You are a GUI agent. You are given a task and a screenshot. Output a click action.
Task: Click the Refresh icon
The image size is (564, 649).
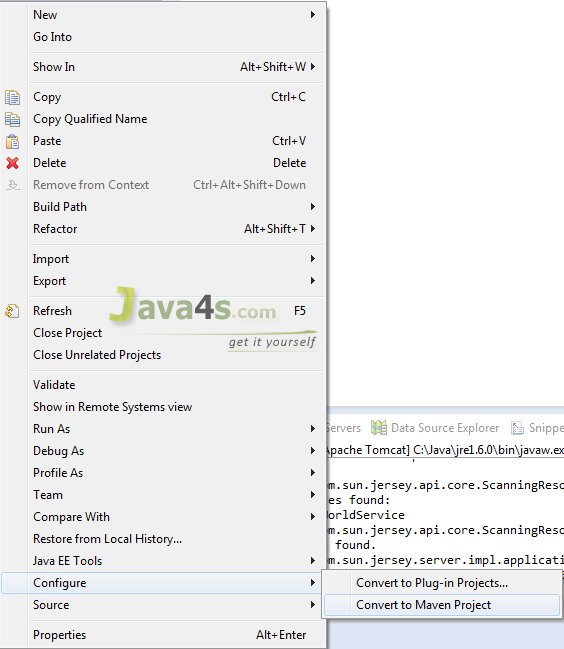point(12,311)
